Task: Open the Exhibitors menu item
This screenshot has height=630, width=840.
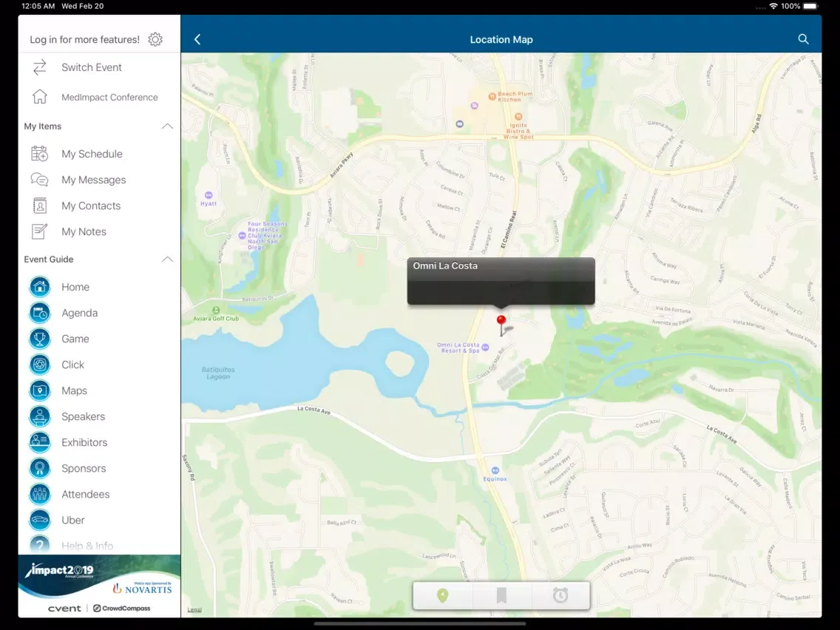Action: (100, 442)
